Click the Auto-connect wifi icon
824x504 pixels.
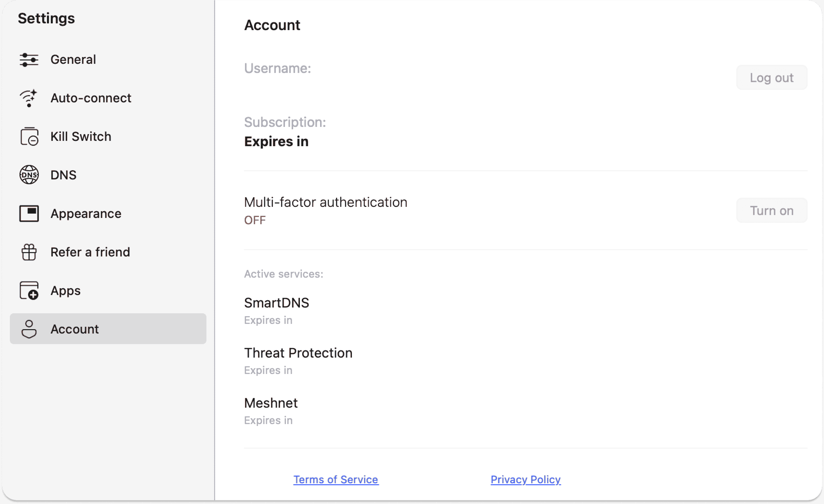point(29,98)
